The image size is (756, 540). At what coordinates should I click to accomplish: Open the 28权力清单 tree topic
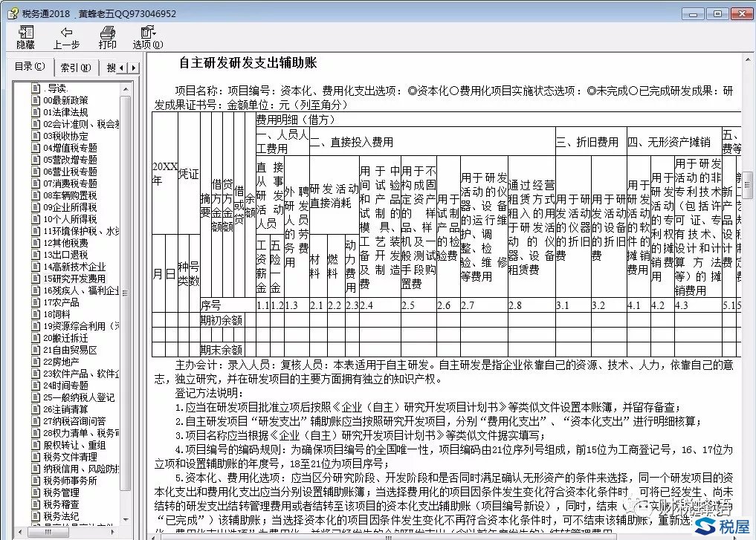click(81, 433)
